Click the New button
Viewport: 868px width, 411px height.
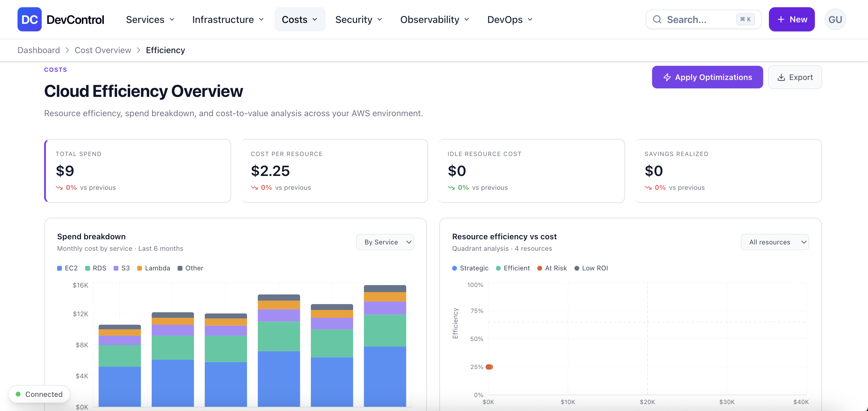coord(792,20)
